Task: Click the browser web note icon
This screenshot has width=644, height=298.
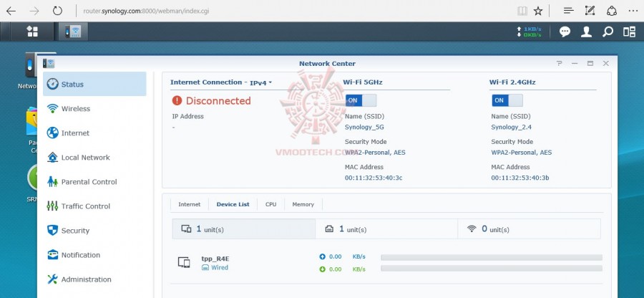Action: [590, 11]
